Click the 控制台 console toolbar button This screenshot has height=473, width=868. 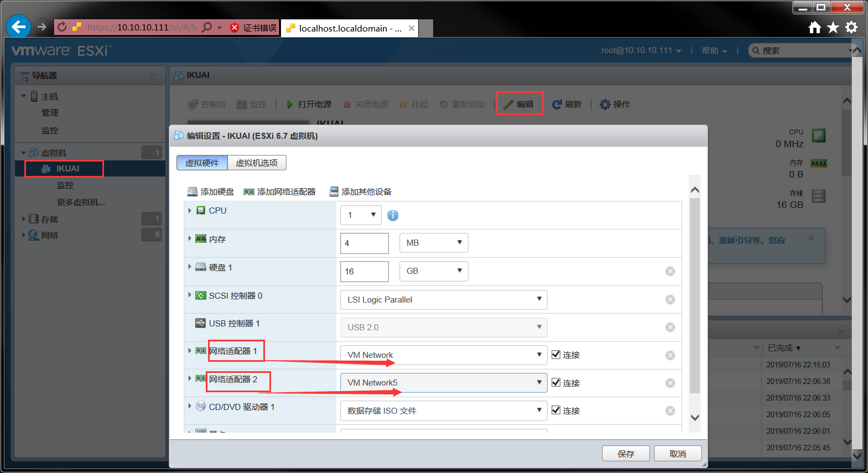click(x=207, y=104)
